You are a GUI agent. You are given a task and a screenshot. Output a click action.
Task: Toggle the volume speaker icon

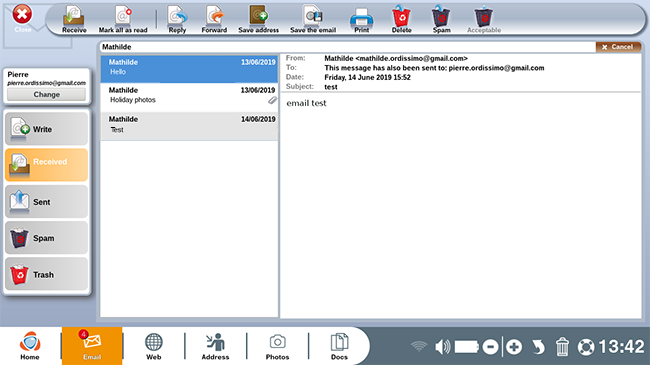tap(442, 346)
